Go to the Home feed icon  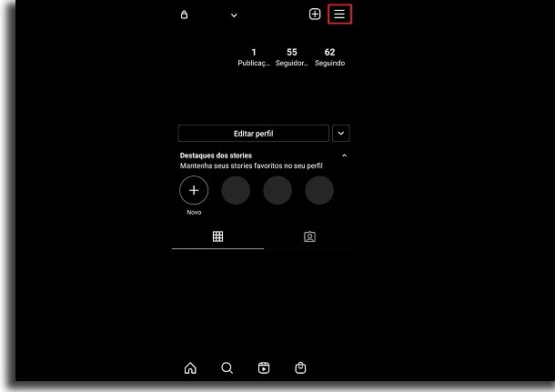[190, 368]
